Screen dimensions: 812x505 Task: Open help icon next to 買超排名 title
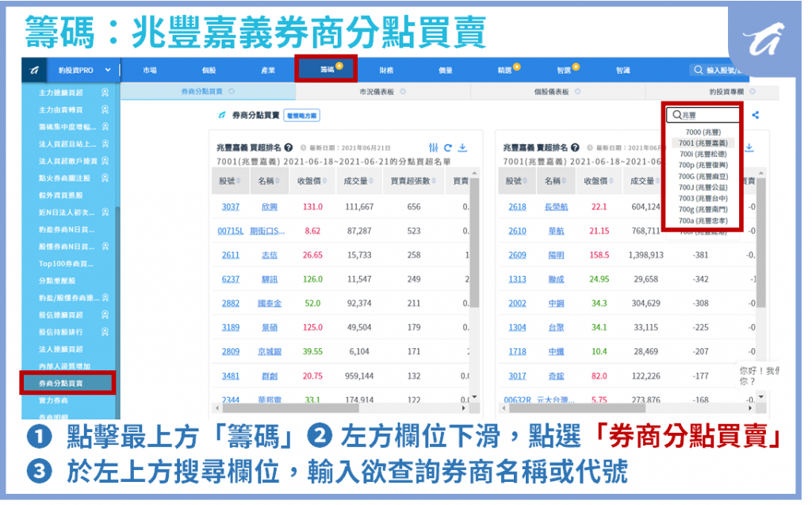click(289, 147)
